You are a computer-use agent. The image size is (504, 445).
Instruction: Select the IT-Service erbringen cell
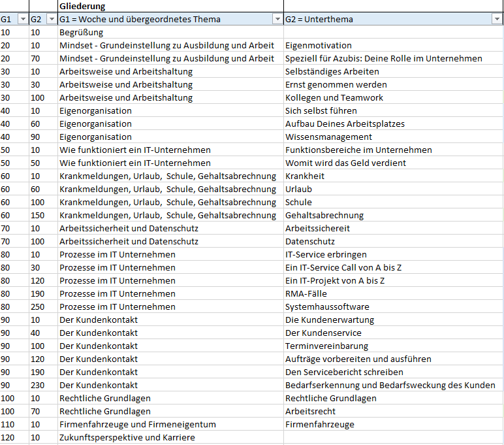click(x=393, y=255)
